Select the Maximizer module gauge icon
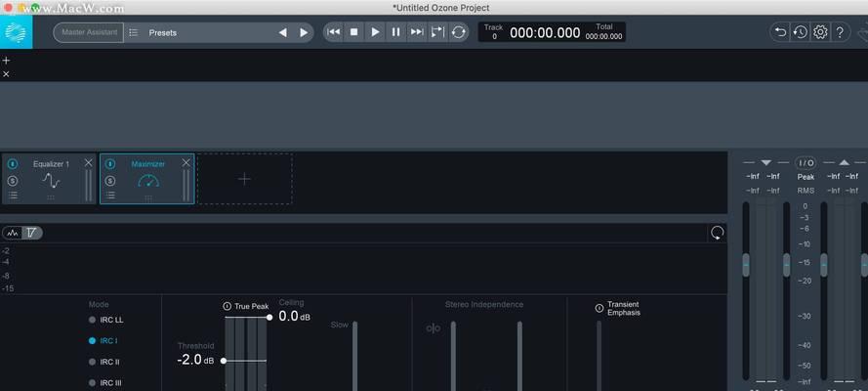 tap(148, 181)
